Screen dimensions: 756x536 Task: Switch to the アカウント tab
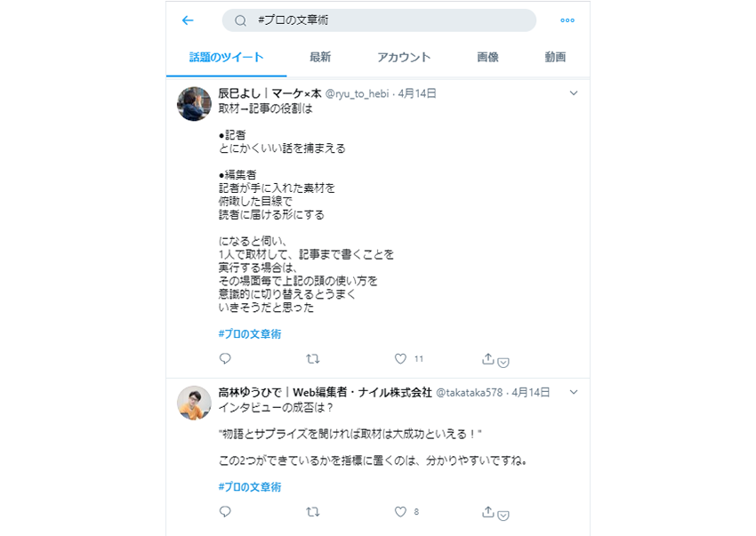pyautogui.click(x=404, y=57)
